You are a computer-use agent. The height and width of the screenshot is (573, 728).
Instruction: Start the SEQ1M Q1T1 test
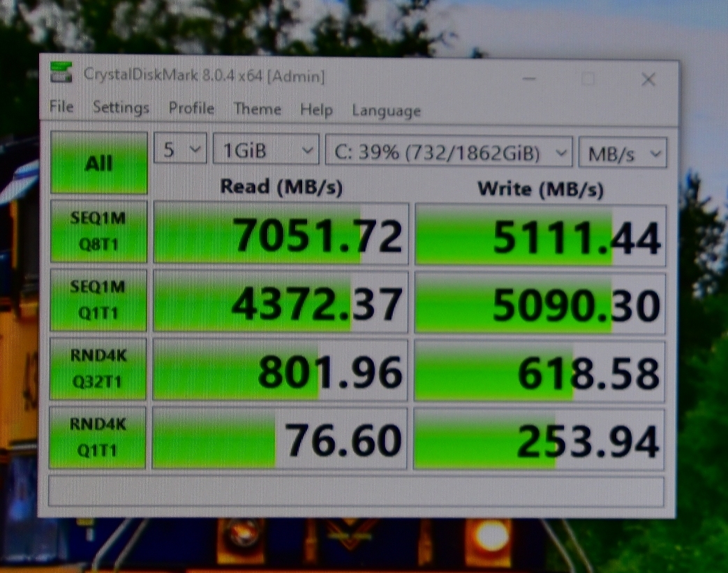pyautogui.click(x=98, y=300)
